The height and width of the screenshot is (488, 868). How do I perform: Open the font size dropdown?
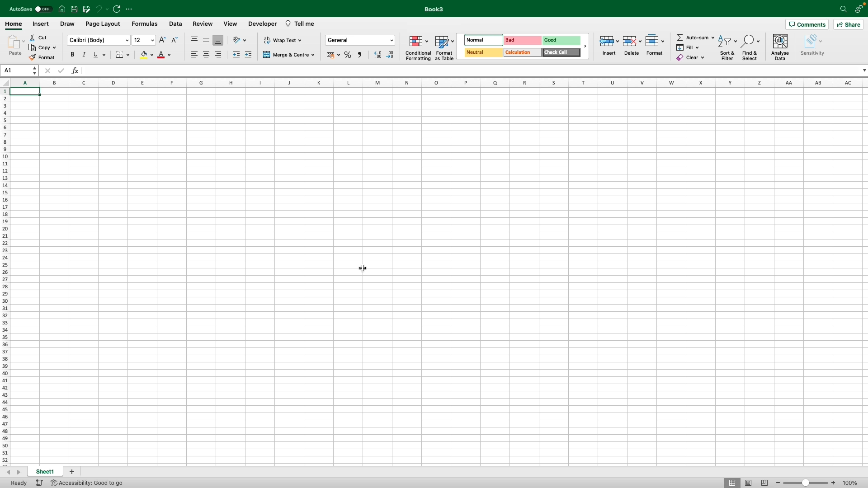pyautogui.click(x=152, y=40)
